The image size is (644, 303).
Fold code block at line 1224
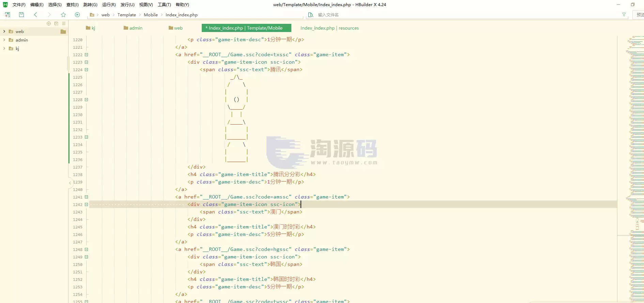pyautogui.click(x=87, y=70)
